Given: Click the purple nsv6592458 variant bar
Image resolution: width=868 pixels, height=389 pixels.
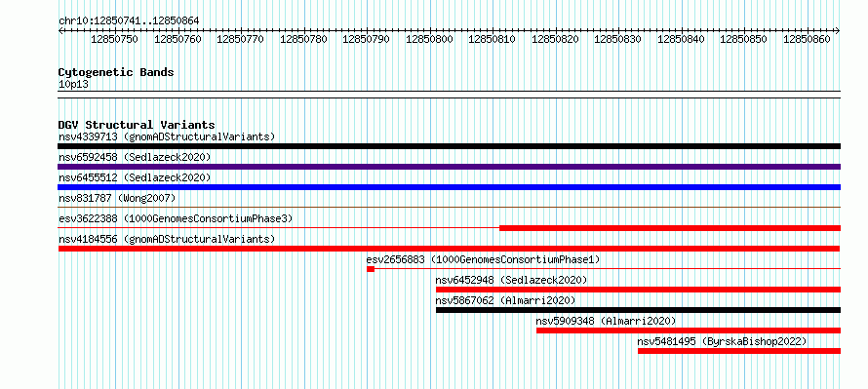Looking at the screenshot, I should pos(450,167).
